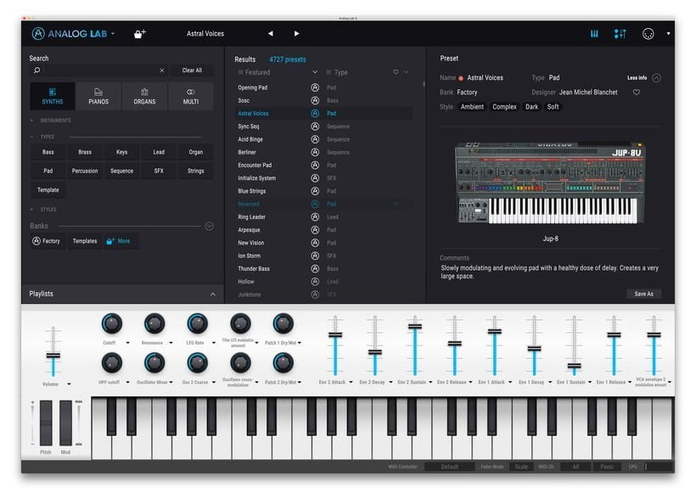696x500 pixels.
Task: Switch to the Organs tab
Action: tap(145, 96)
